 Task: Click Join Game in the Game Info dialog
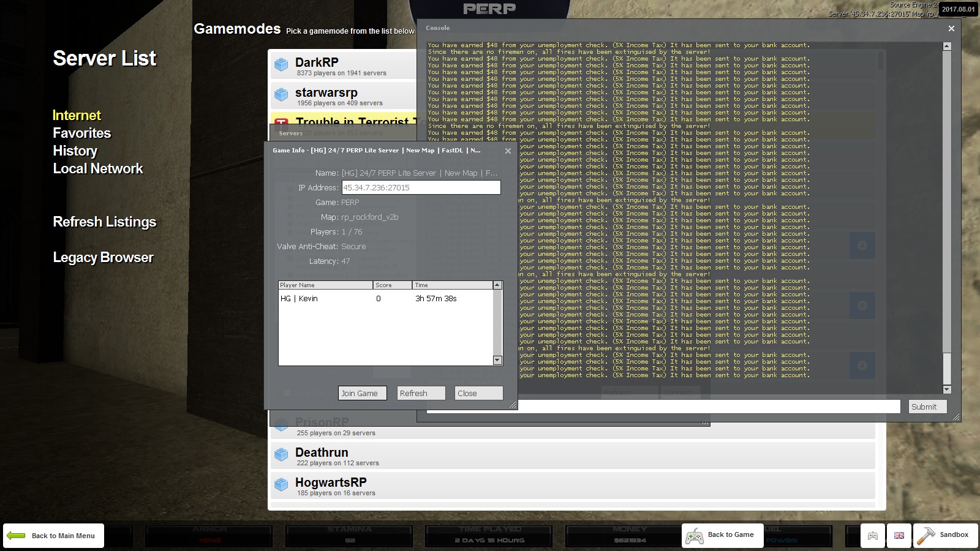click(x=363, y=393)
